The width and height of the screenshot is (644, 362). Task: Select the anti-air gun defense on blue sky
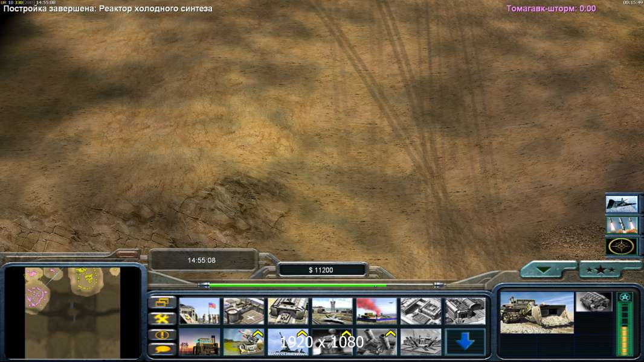pyautogui.click(x=288, y=342)
